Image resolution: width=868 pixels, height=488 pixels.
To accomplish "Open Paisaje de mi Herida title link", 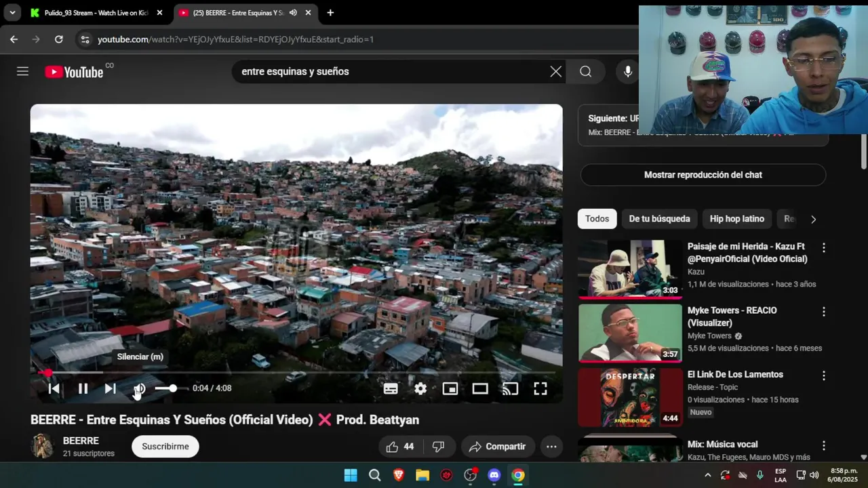I will (x=747, y=253).
